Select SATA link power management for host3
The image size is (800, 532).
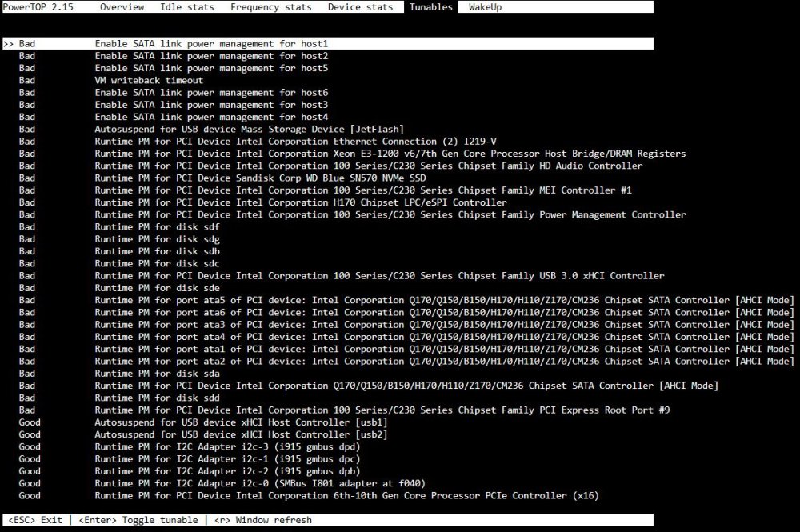[174, 105]
